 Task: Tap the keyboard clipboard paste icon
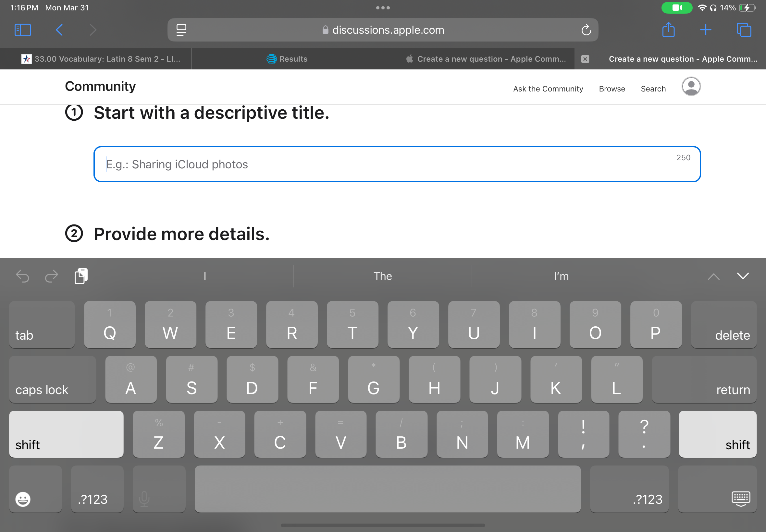pos(81,276)
